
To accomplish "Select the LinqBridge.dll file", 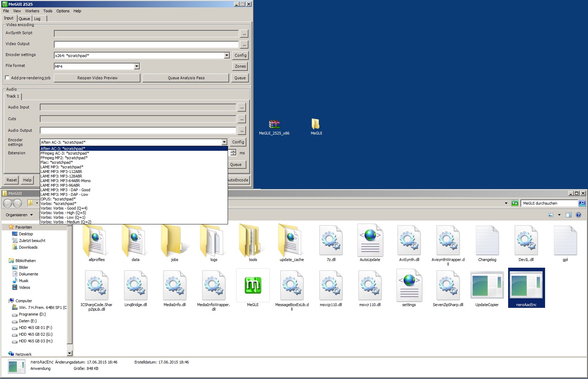I will click(x=135, y=288).
